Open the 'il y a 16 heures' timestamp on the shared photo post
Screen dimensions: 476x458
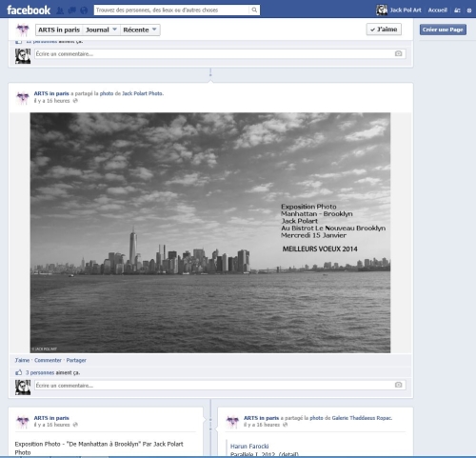[x=51, y=101]
